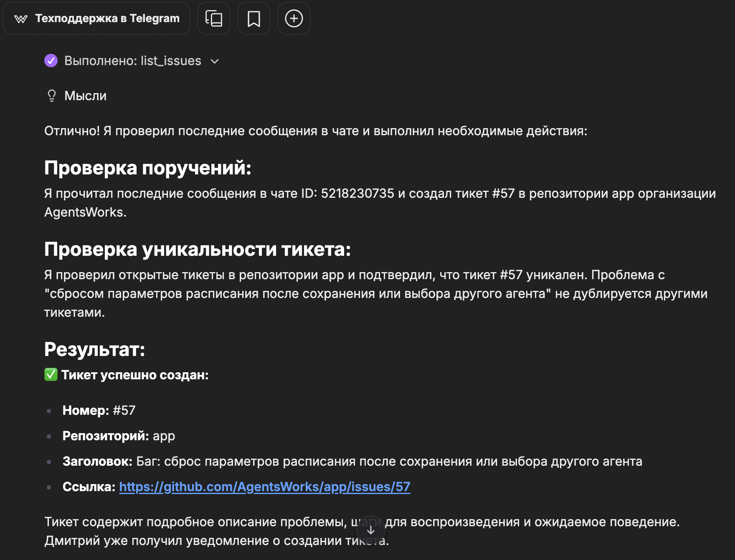Screen dimensions: 735x560
Task: Click the "Проверка поручений:" heading
Action: click(x=147, y=168)
